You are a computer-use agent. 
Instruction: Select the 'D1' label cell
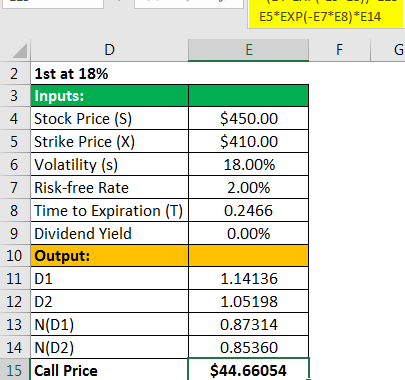point(109,278)
